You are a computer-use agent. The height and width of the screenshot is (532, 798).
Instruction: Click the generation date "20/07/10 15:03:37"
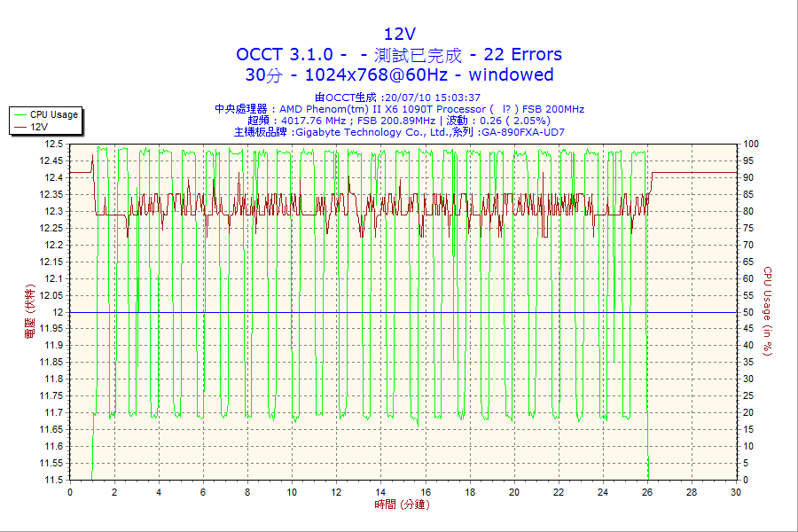pyautogui.click(x=433, y=98)
